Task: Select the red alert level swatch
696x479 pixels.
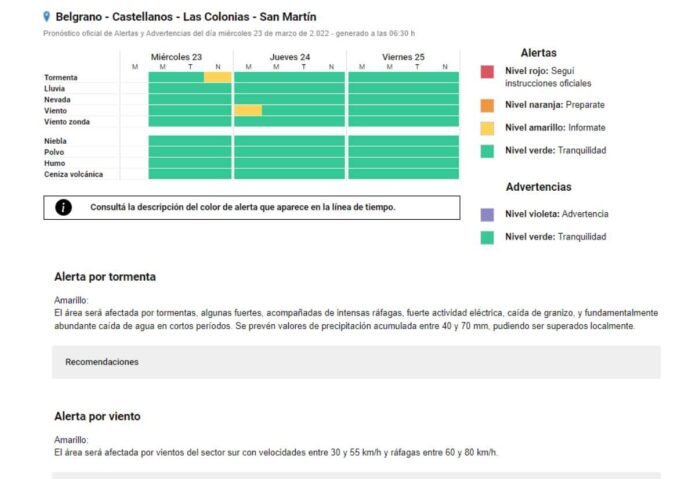Action: [x=486, y=72]
